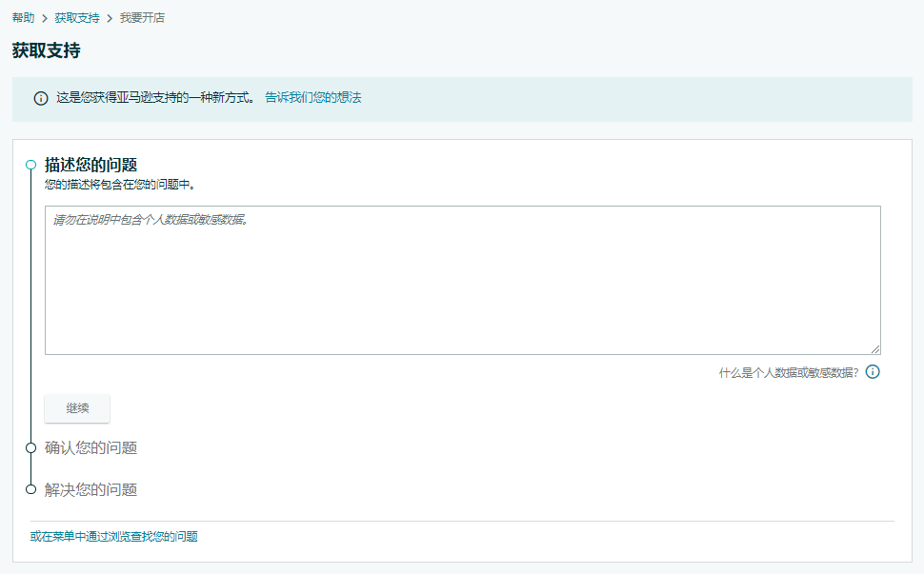Open the 告诉我们您的想法 feedback link

[x=312, y=97]
